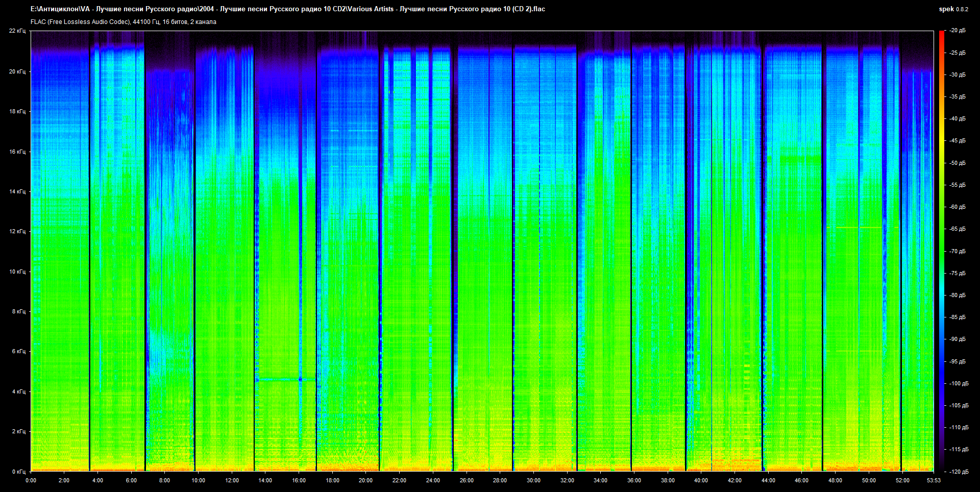Select the -70 дБ level label
The width and height of the screenshot is (980, 492).
click(x=957, y=251)
